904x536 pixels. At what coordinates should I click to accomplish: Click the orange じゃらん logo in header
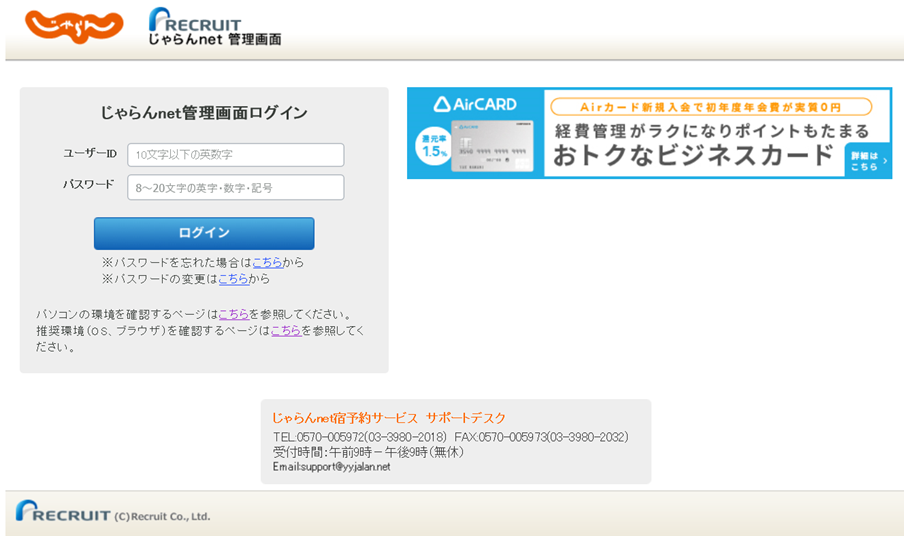[74, 25]
